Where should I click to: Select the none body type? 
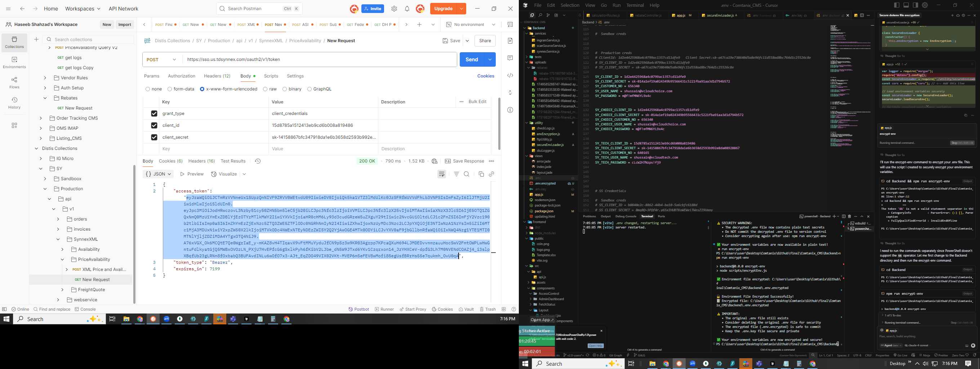click(x=148, y=89)
